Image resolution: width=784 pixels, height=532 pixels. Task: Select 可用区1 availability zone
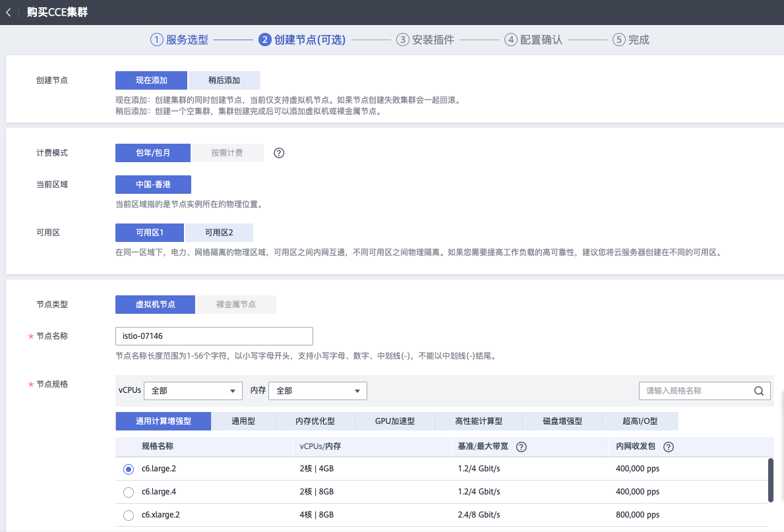pos(150,233)
